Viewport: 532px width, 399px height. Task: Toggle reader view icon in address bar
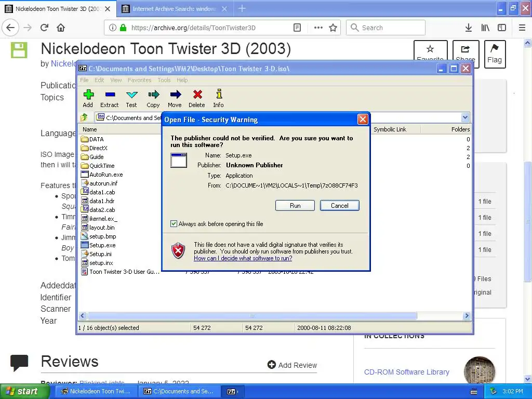tap(297, 28)
